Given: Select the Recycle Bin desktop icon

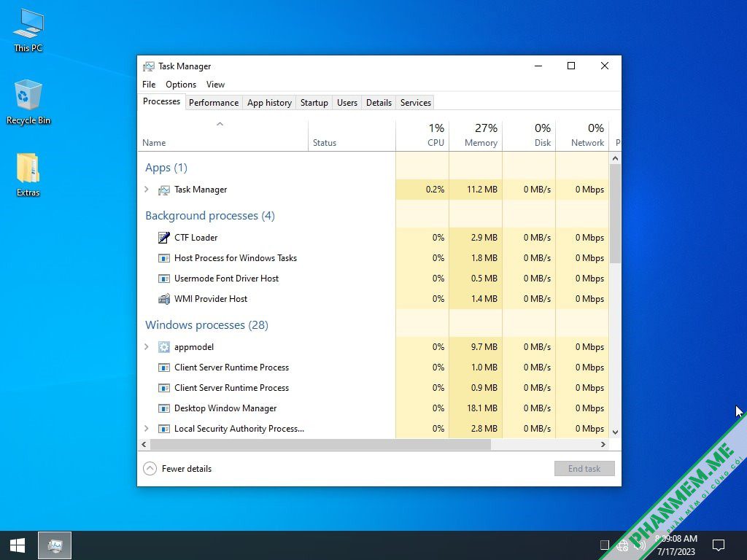Looking at the screenshot, I should click(28, 102).
